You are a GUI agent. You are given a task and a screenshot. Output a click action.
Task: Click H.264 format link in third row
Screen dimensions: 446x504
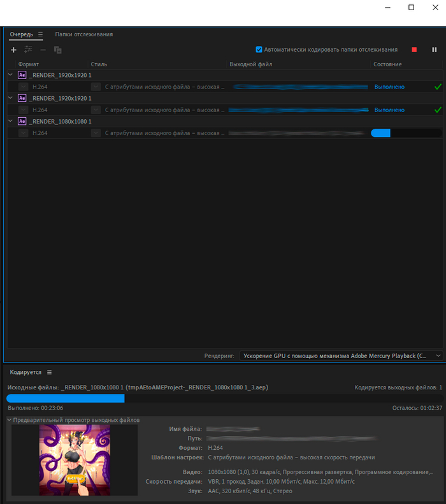click(40, 133)
